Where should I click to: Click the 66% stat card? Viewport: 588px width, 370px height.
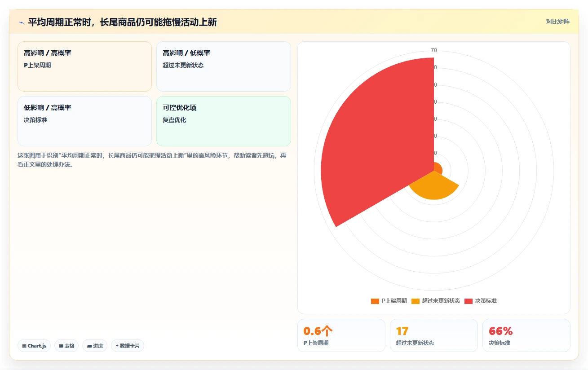point(526,335)
